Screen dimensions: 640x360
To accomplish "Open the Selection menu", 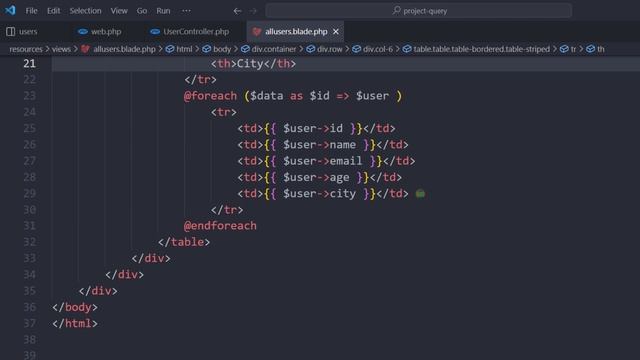I will pyautogui.click(x=85, y=11).
